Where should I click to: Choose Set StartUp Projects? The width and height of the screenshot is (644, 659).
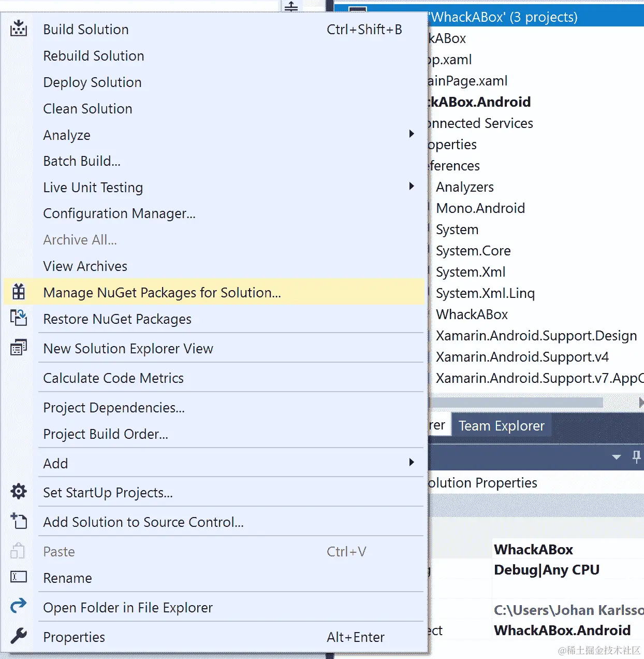(214, 493)
